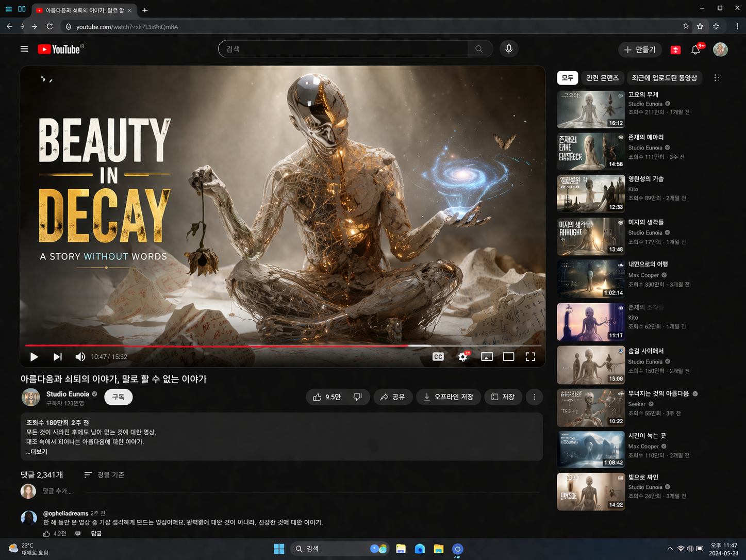Open the taskbar clock at 오후 11:47
The image size is (746, 560).
(x=724, y=549)
